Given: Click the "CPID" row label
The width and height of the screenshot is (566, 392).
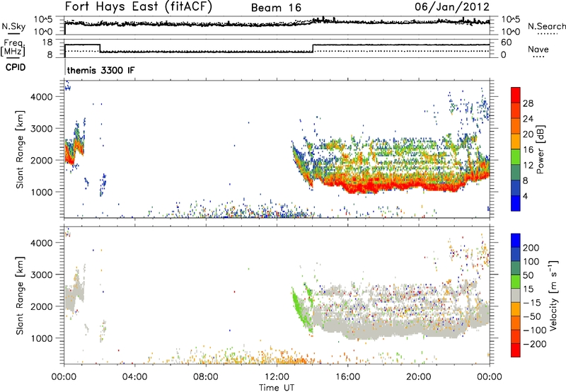Looking at the screenshot, I should pyautogui.click(x=16, y=67).
